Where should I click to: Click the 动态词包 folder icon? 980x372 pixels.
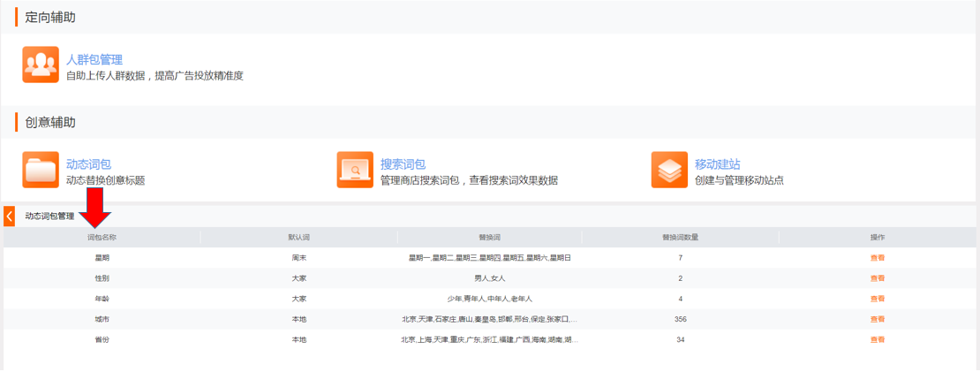pos(41,170)
